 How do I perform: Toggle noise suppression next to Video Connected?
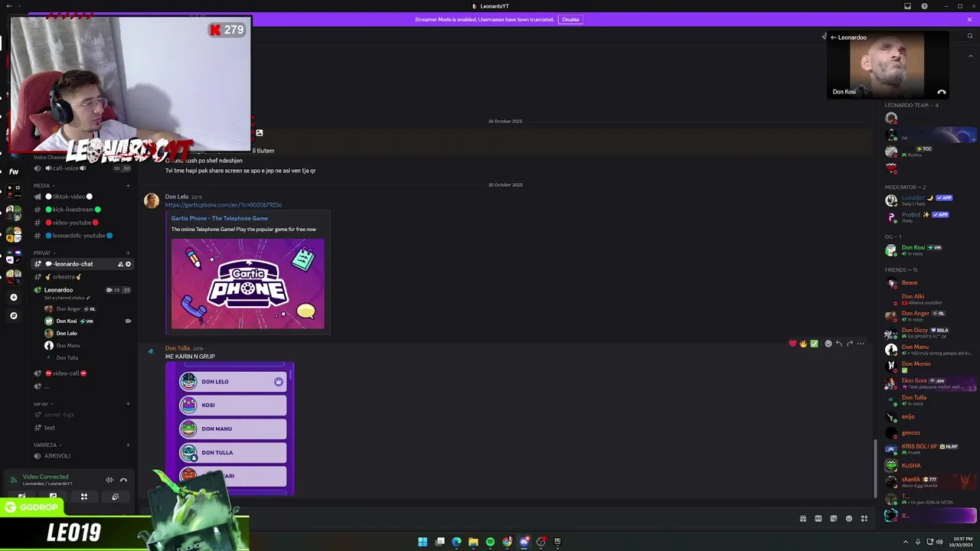109,480
